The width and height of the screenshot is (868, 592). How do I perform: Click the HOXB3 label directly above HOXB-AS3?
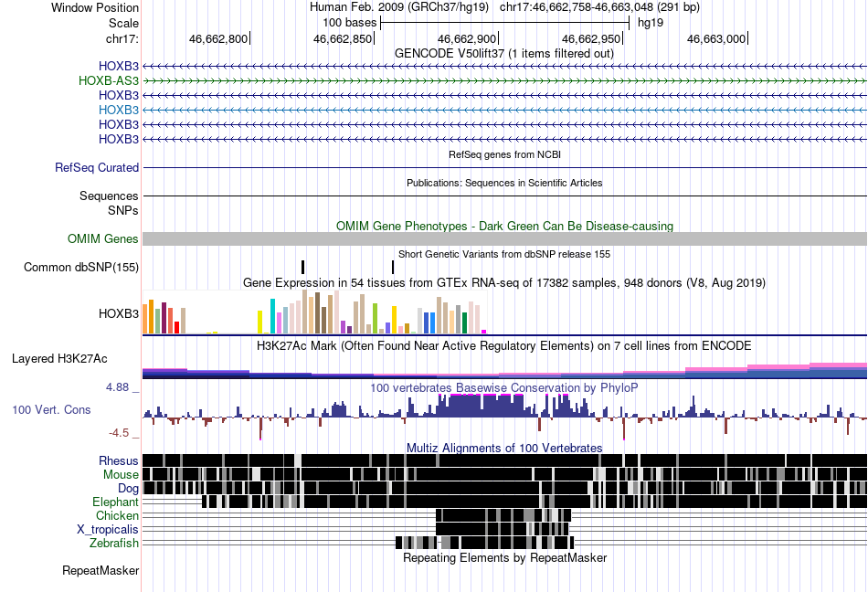pos(119,67)
